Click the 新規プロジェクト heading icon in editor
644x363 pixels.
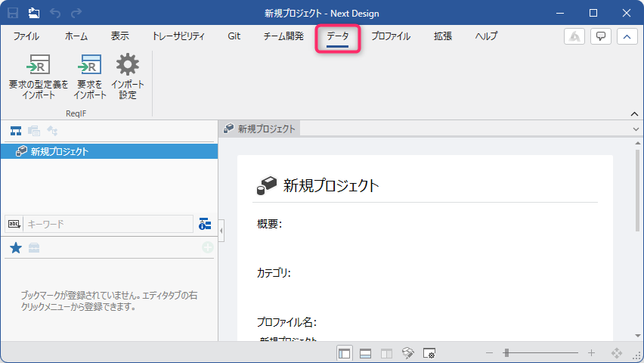coord(267,185)
